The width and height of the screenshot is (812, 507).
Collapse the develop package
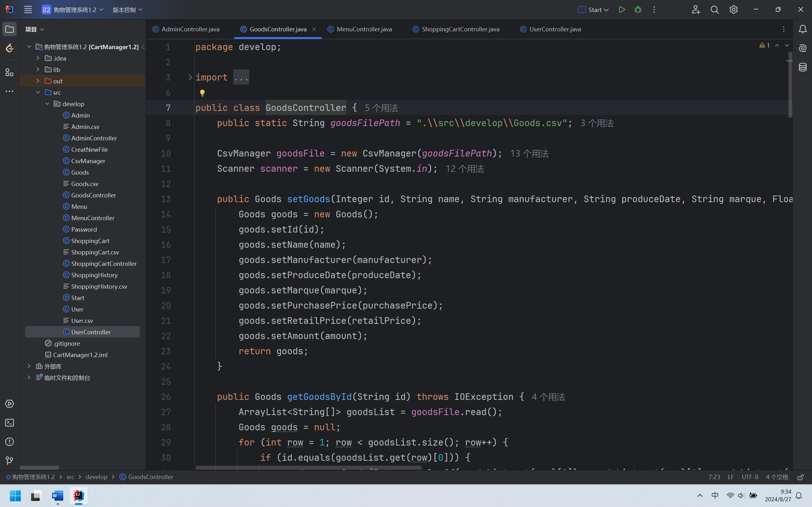47,104
